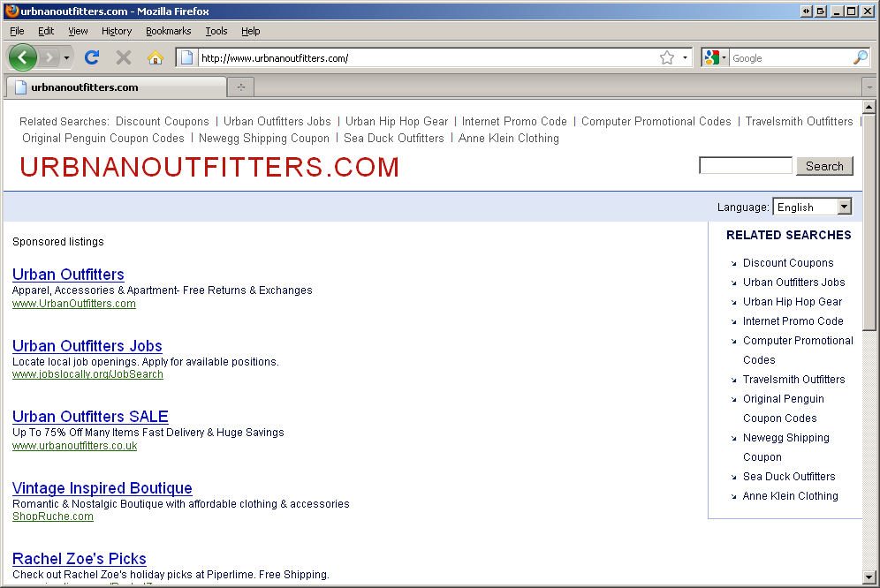Click Travelsmith Outfitters in sidebar
The image size is (880, 588).
[793, 380]
